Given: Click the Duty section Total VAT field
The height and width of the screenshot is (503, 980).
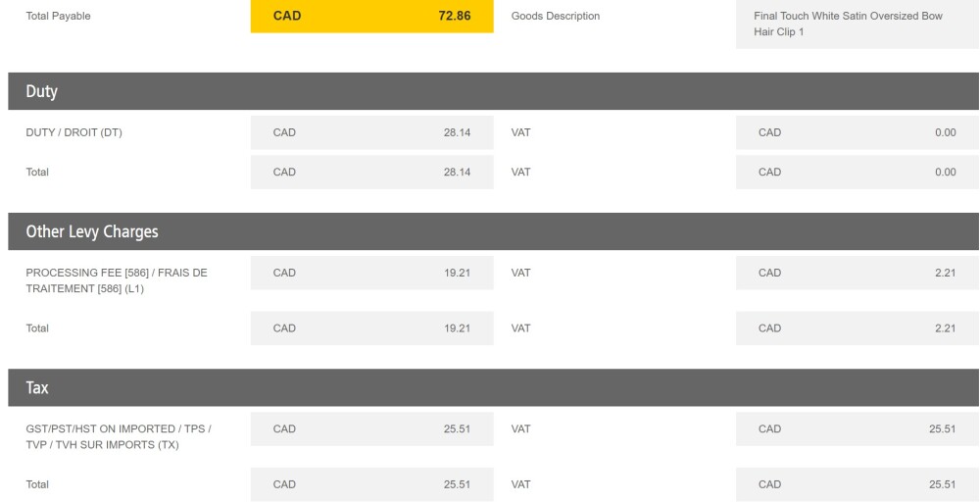Looking at the screenshot, I should pyautogui.click(x=857, y=173).
